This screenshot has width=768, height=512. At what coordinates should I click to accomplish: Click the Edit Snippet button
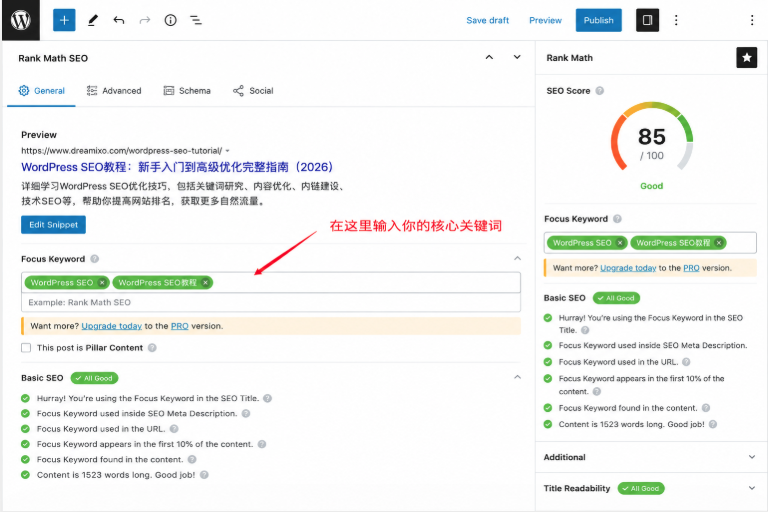(x=53, y=224)
